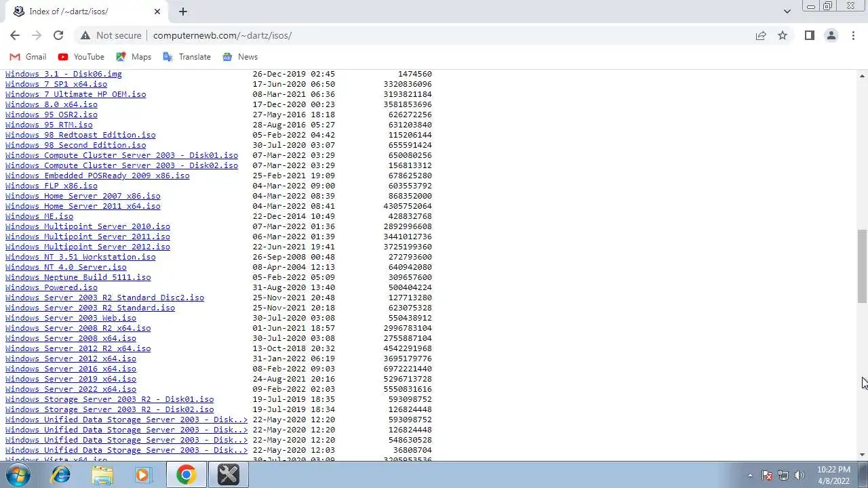Open the Windows Start menu
This screenshot has height=488, width=868.
pyautogui.click(x=18, y=475)
